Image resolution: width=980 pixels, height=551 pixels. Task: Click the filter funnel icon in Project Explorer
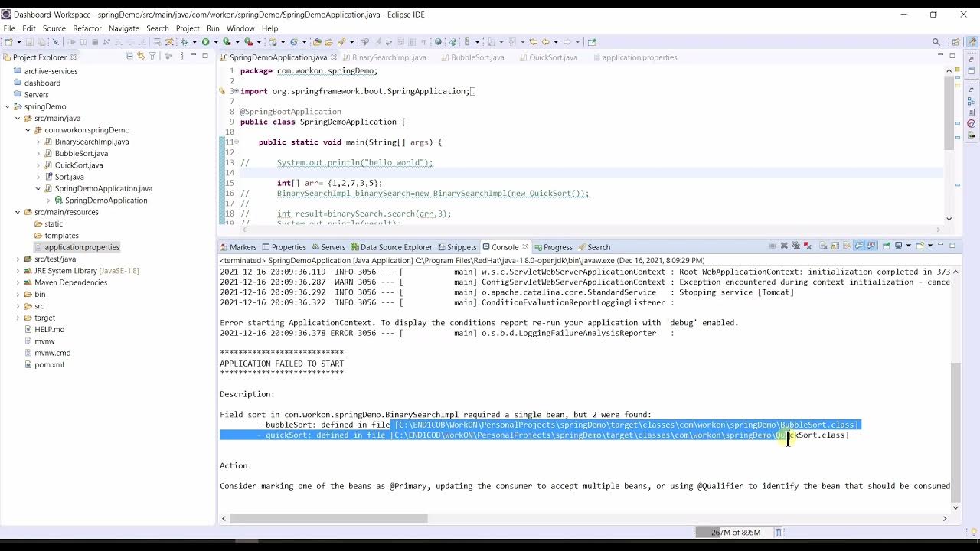point(152,56)
